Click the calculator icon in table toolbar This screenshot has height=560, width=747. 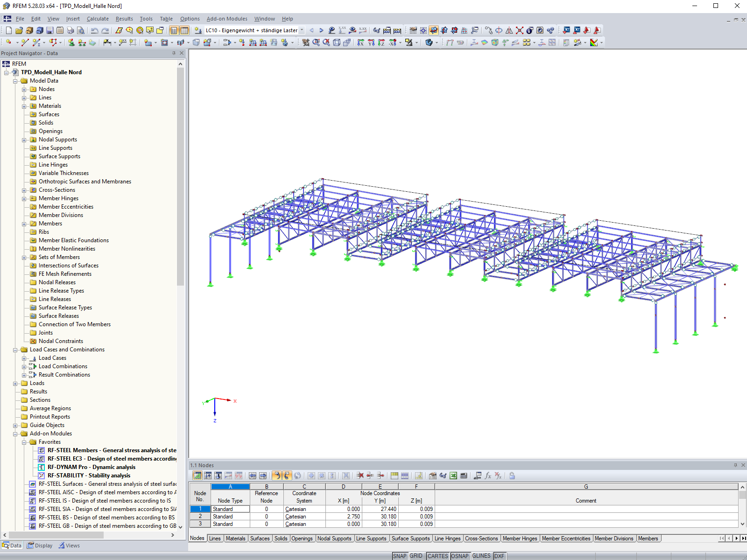click(x=464, y=476)
